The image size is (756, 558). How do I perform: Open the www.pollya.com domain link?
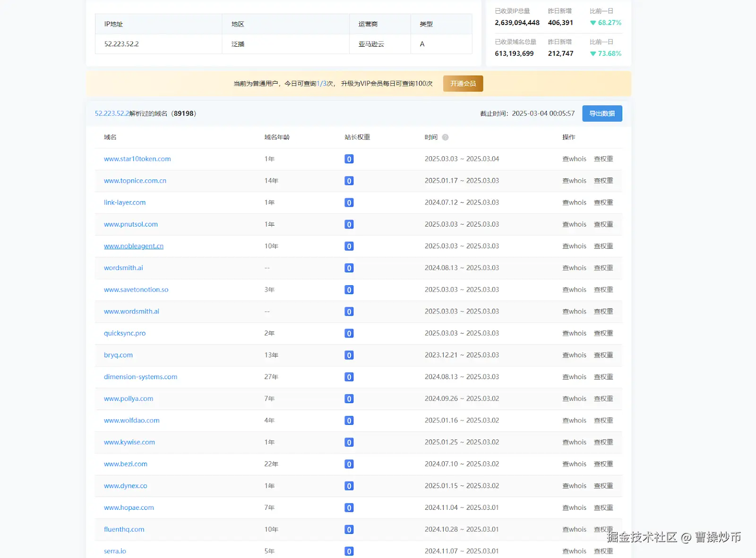(x=129, y=398)
